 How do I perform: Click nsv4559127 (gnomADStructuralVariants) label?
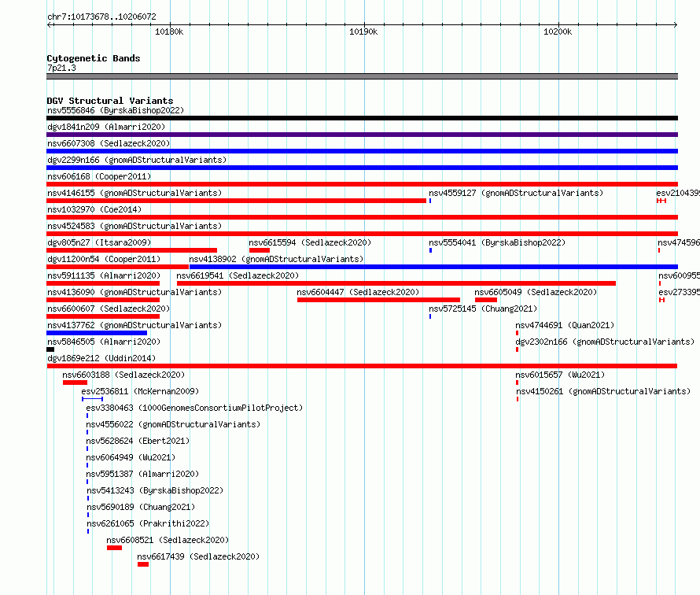coord(516,193)
